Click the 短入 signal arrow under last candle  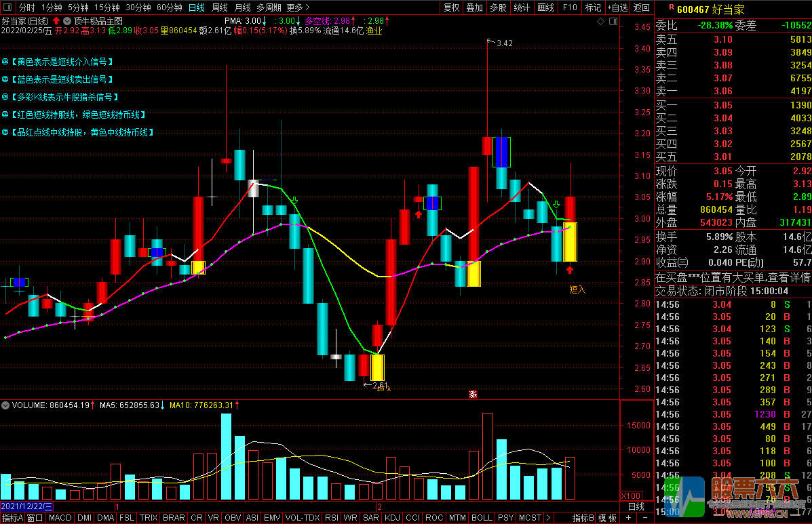tap(570, 270)
